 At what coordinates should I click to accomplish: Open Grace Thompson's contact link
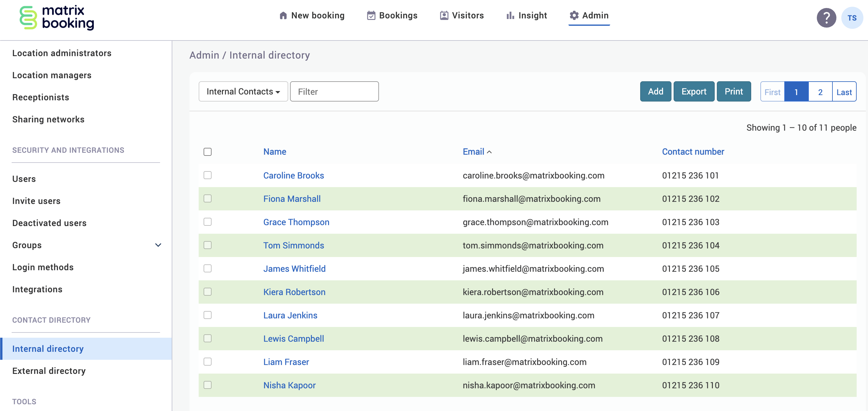coord(296,222)
